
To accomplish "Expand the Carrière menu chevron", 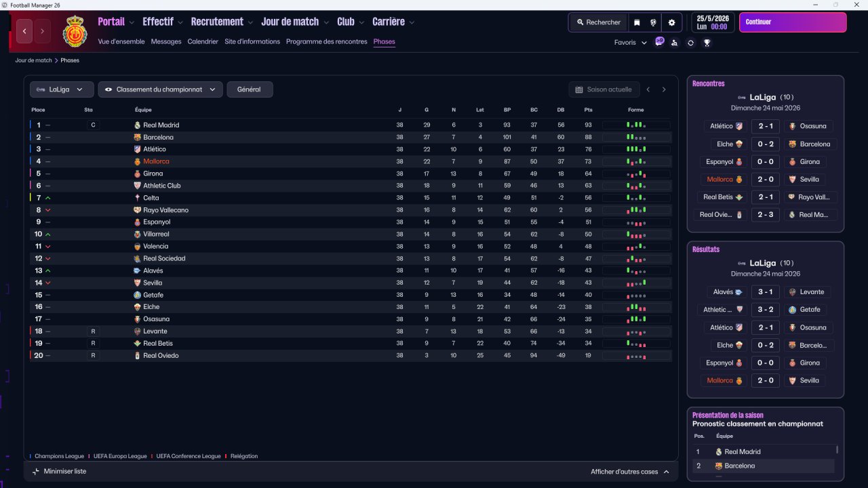I will pos(412,22).
